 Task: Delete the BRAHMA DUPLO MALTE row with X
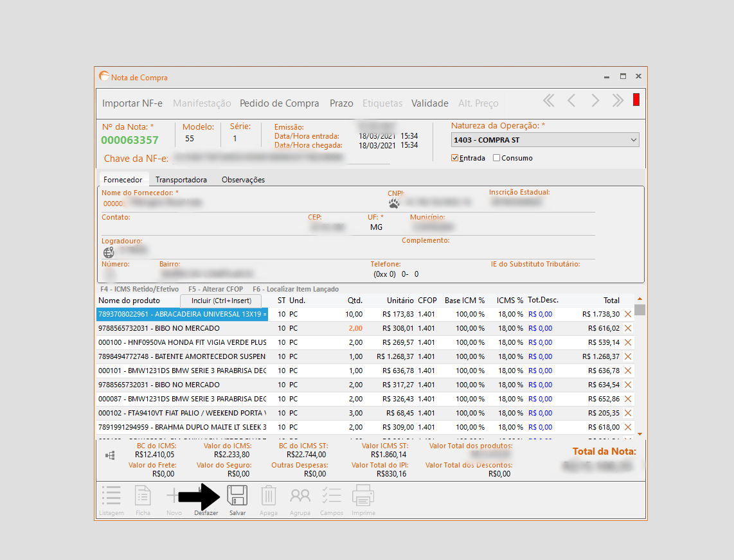[628, 427]
